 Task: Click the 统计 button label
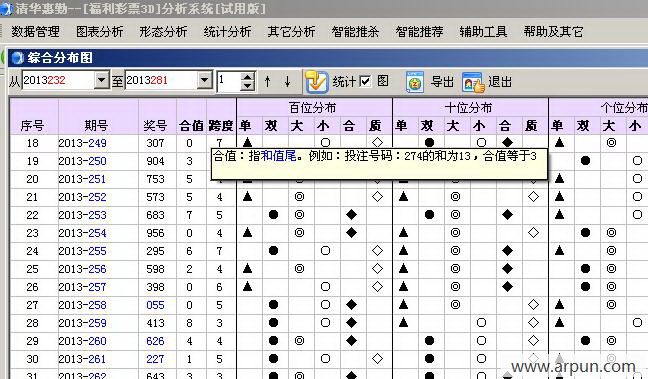click(344, 81)
